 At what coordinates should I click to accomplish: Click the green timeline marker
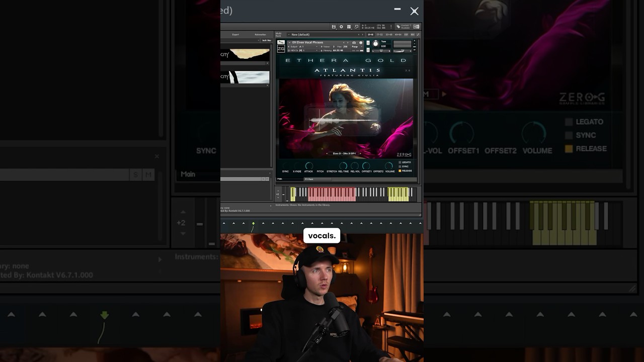click(x=253, y=223)
